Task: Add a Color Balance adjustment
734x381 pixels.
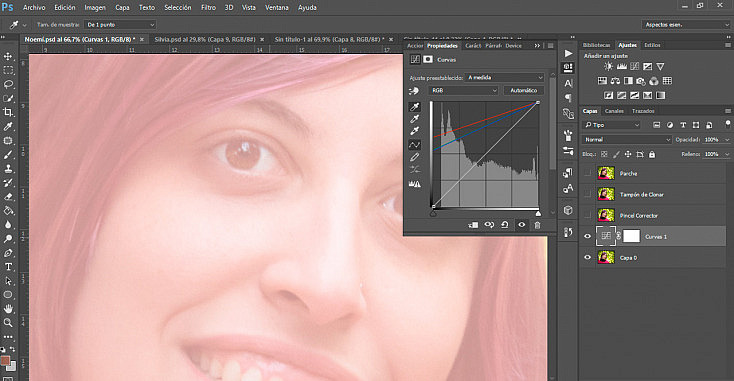Action: pyautogui.click(x=615, y=81)
